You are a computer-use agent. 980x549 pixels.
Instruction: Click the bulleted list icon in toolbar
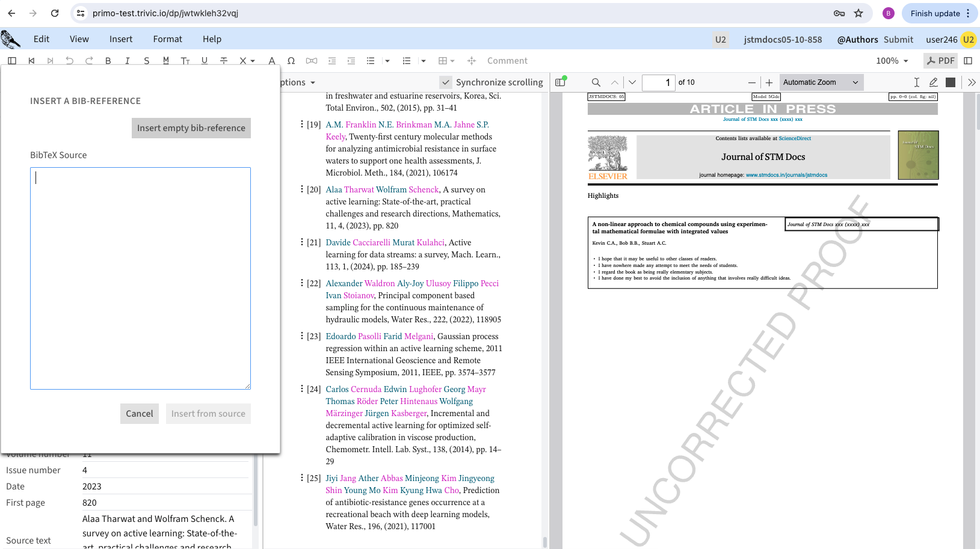pos(371,61)
